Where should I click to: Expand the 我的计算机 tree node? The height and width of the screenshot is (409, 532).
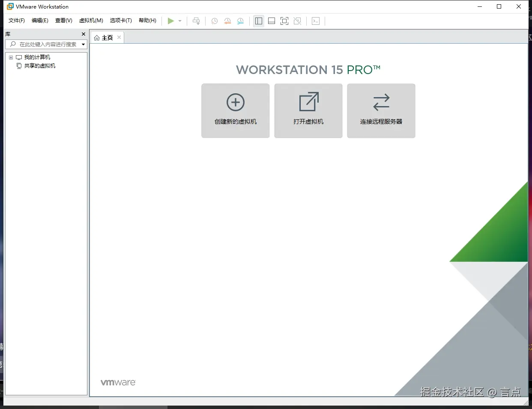coord(11,57)
